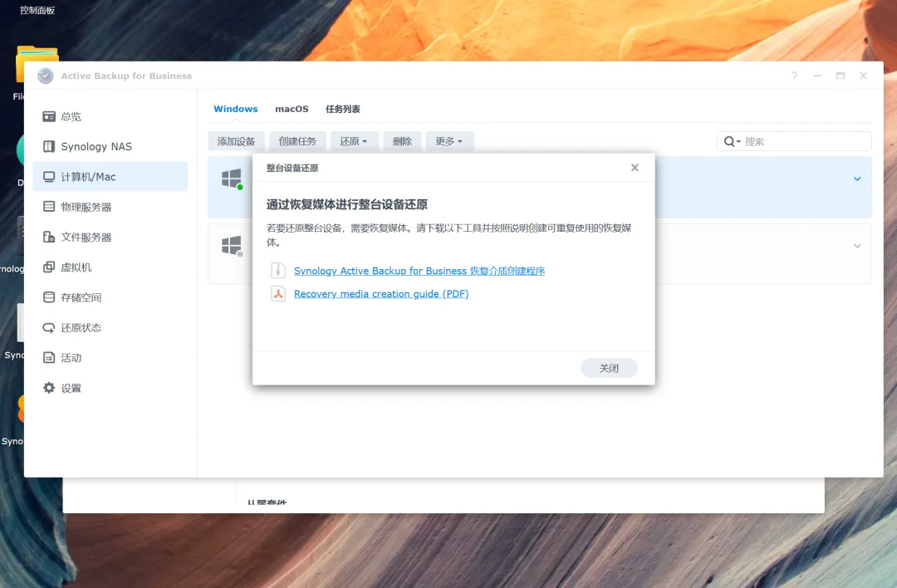Switch to the macOS tab

click(x=292, y=109)
